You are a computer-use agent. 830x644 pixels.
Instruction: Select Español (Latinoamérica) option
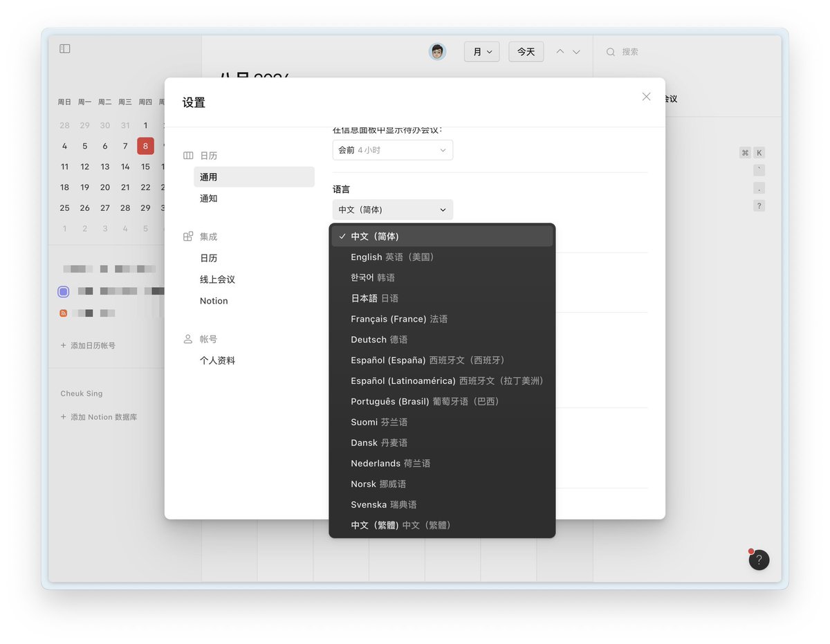(x=442, y=381)
